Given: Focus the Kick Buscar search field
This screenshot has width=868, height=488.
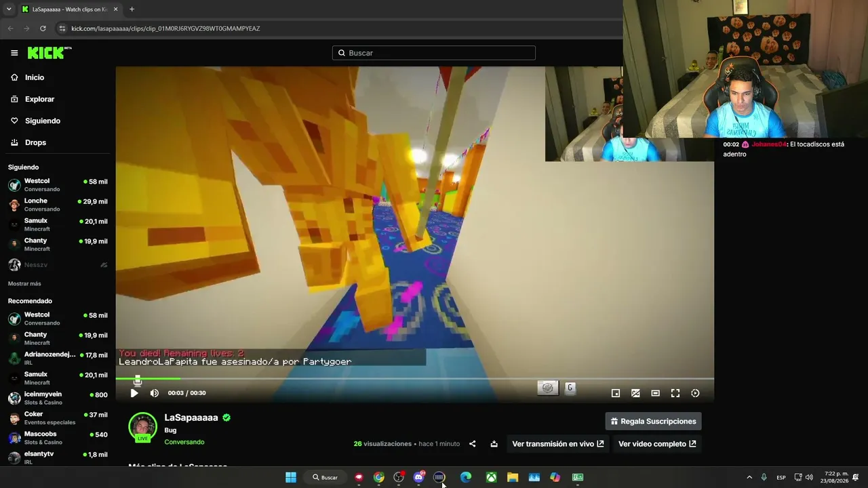Looking at the screenshot, I should pyautogui.click(x=434, y=53).
